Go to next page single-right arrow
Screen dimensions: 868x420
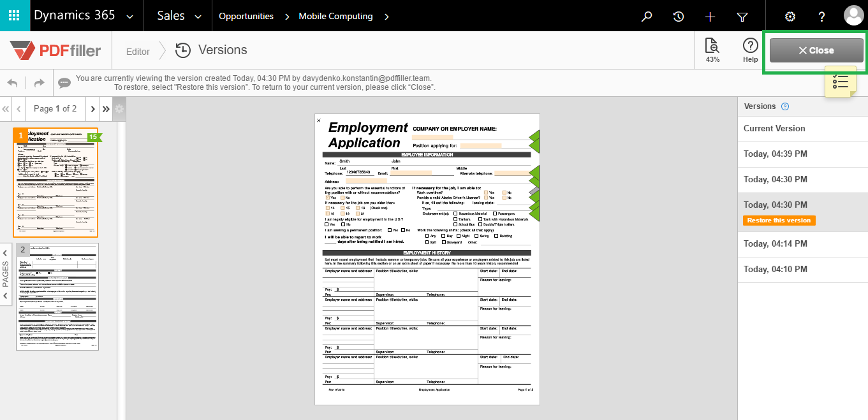(92, 109)
